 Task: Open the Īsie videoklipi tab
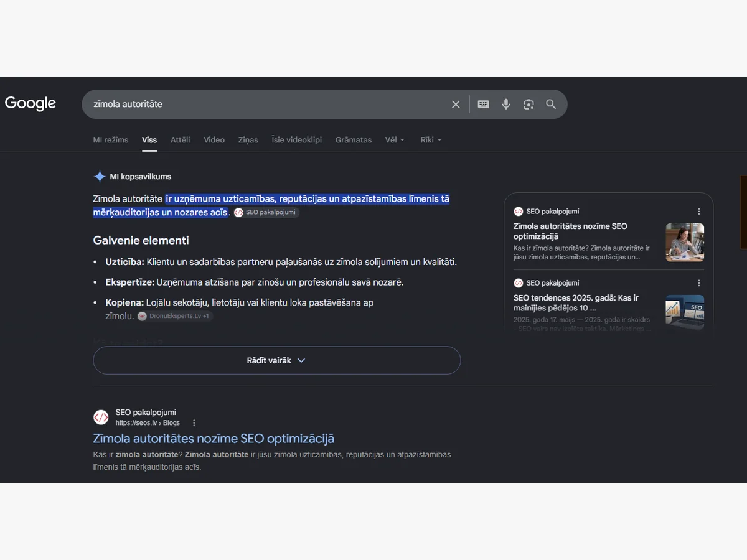(x=297, y=140)
